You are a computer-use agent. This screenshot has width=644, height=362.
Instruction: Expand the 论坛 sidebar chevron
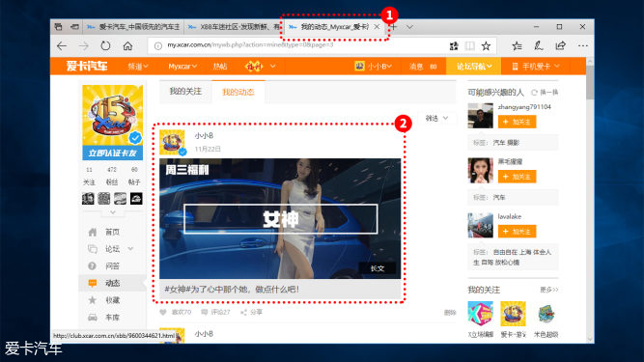130,249
